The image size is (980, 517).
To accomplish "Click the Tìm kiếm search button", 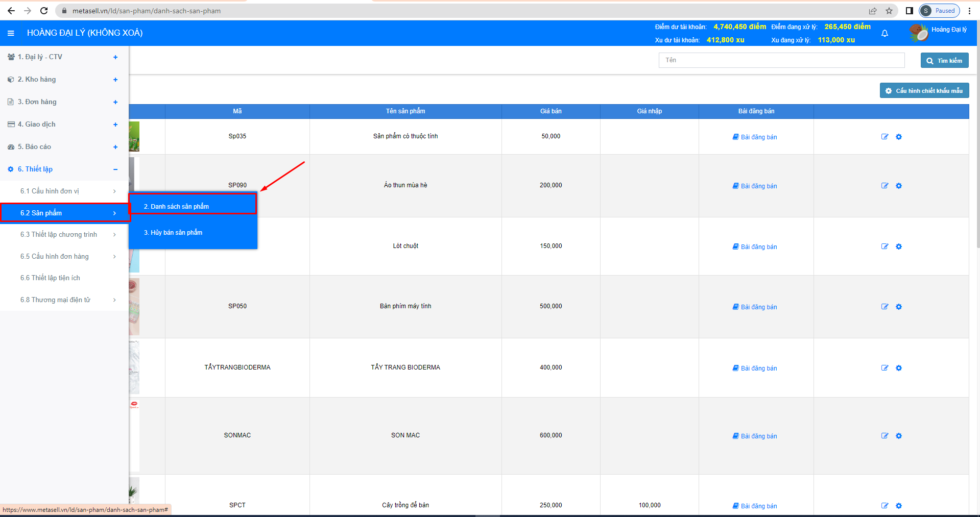I will coord(944,61).
